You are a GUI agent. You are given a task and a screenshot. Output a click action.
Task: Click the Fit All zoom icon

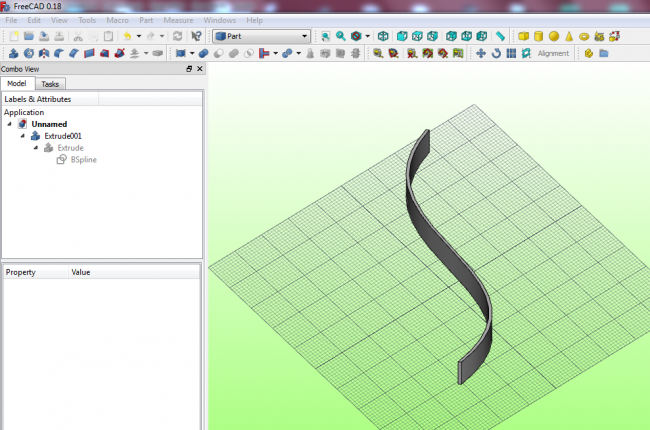pos(326,36)
